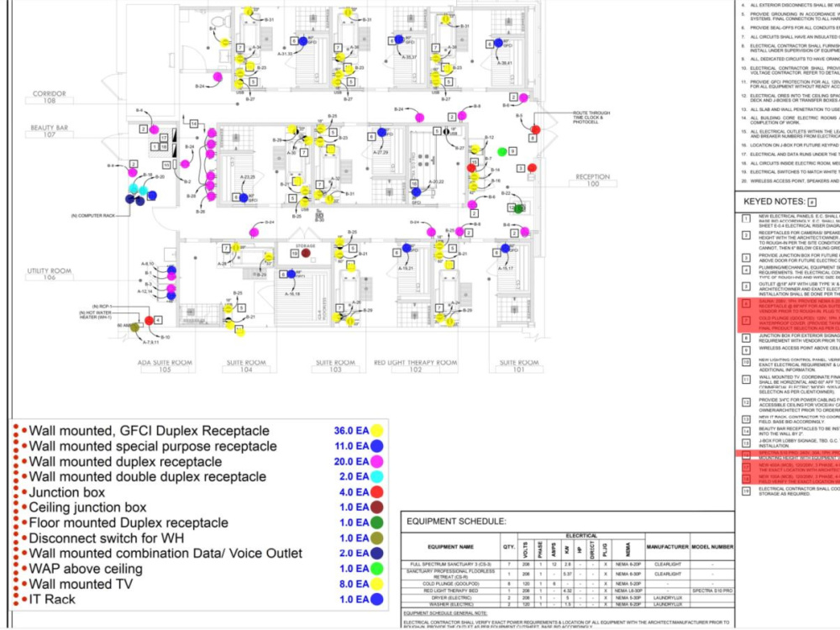Select 'Wall mounted combination Data/ Voice Outlet' row
840x630 pixels.
pos(198,553)
